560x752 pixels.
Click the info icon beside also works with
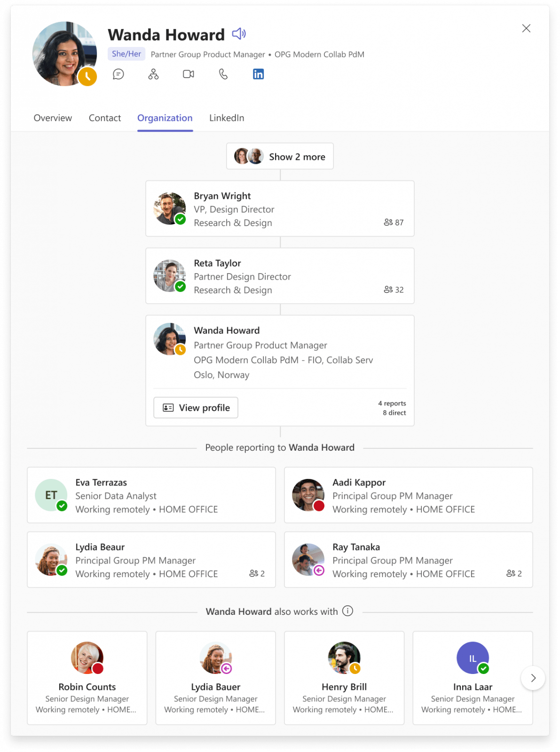(x=347, y=611)
